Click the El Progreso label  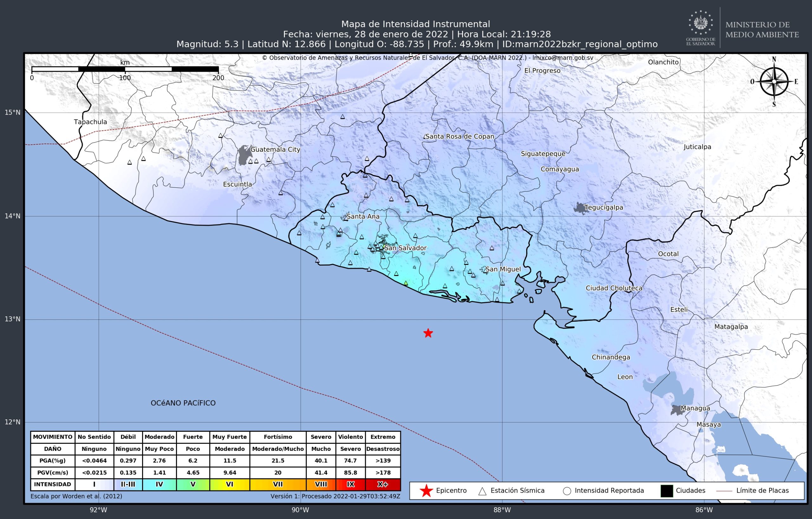pyautogui.click(x=542, y=71)
